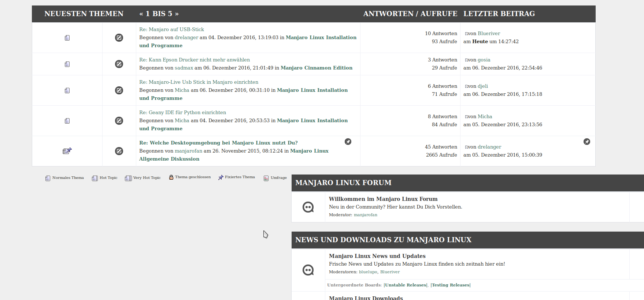
Task: Click the edit icon for Manjaro auf USB-Stick
Action: [x=119, y=38]
